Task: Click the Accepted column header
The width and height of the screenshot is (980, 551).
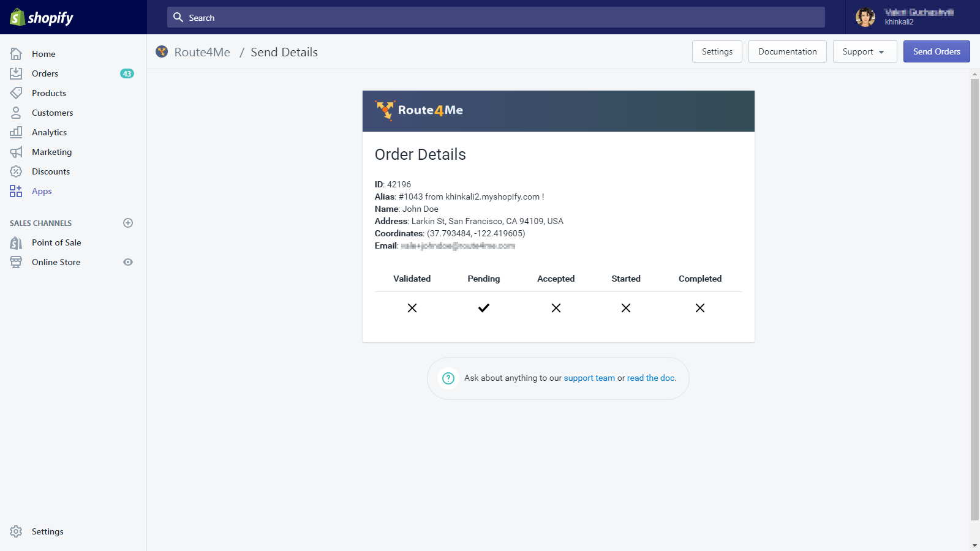Action: tap(556, 279)
